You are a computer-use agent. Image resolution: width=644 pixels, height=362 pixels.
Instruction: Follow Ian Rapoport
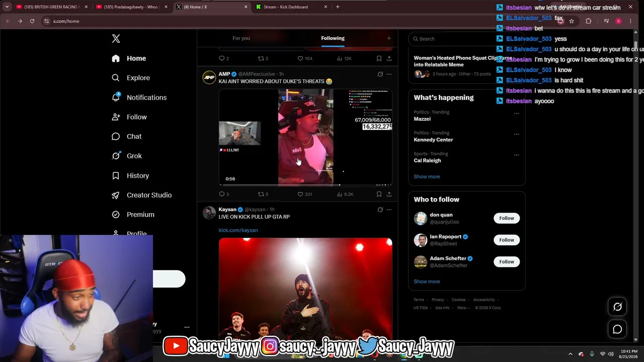(507, 240)
